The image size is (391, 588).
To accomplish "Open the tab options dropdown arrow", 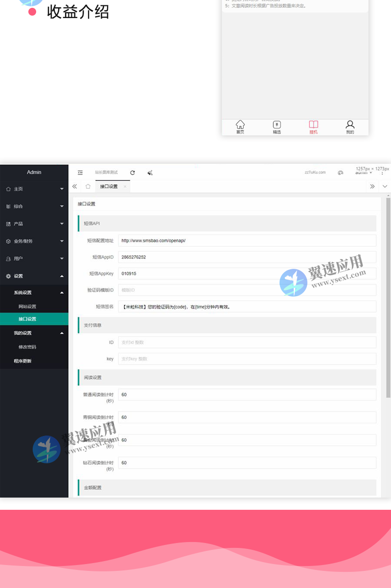I will [385, 186].
